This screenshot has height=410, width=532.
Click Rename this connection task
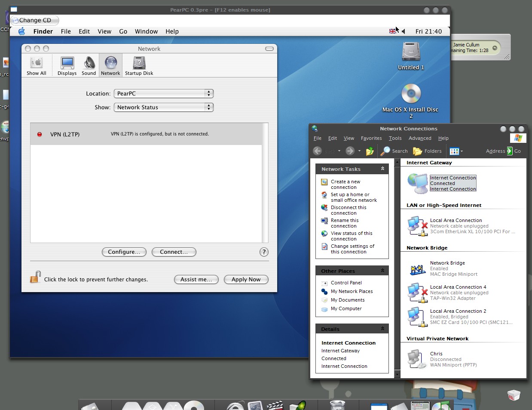pyautogui.click(x=345, y=223)
